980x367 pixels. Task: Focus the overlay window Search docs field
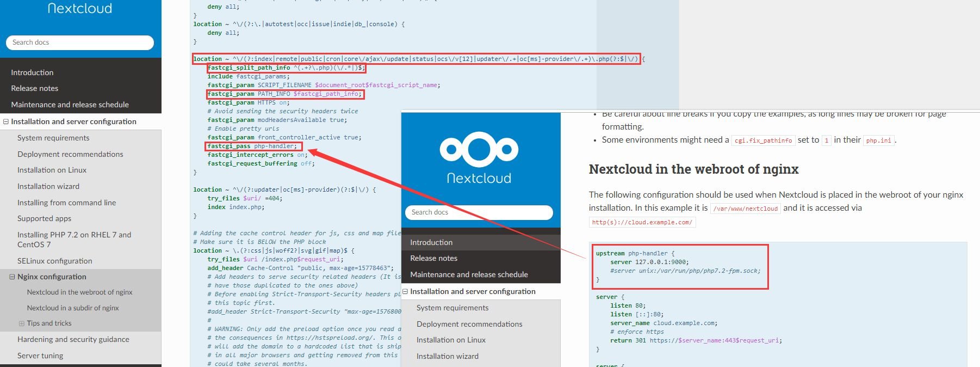click(479, 212)
